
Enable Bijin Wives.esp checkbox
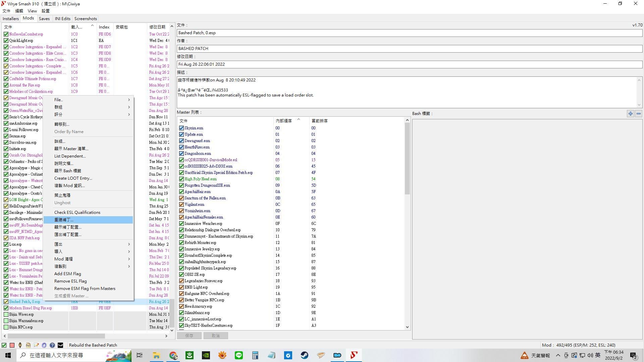(x=6, y=314)
